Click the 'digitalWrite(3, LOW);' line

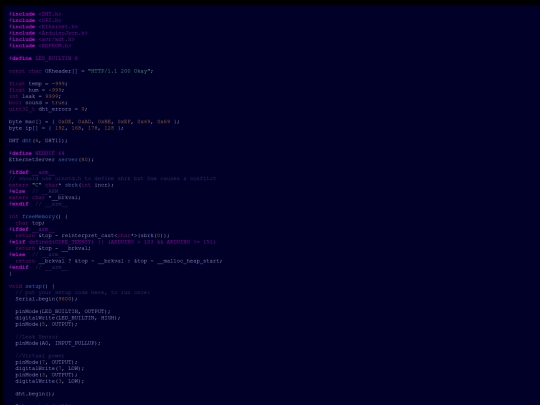50,381
